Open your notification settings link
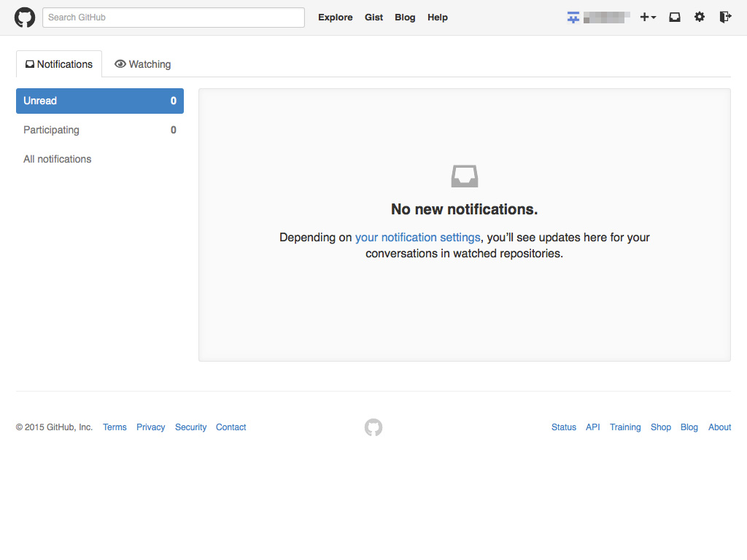The image size is (747, 560). click(417, 237)
